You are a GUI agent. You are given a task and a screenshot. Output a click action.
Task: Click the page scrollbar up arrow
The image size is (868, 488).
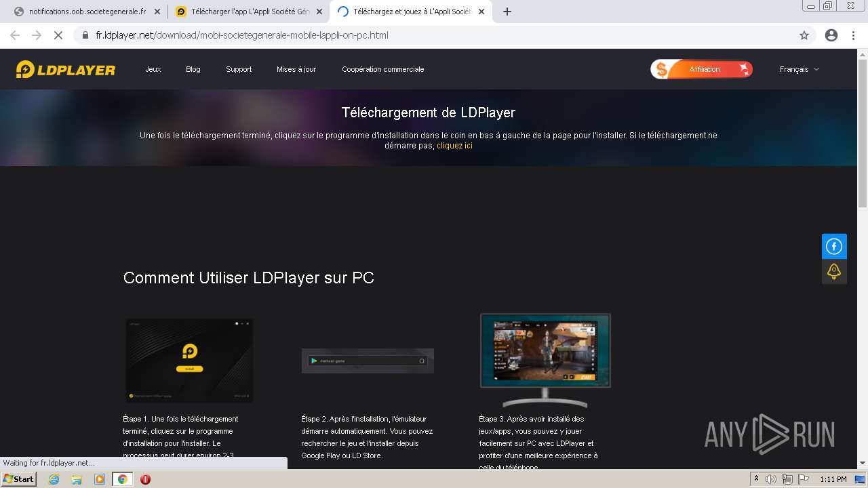click(x=863, y=54)
